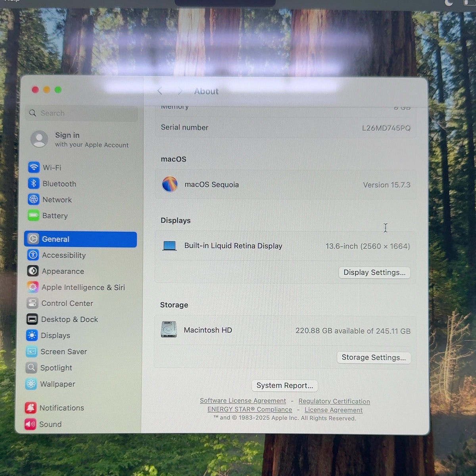Click the General gear icon

click(x=33, y=239)
